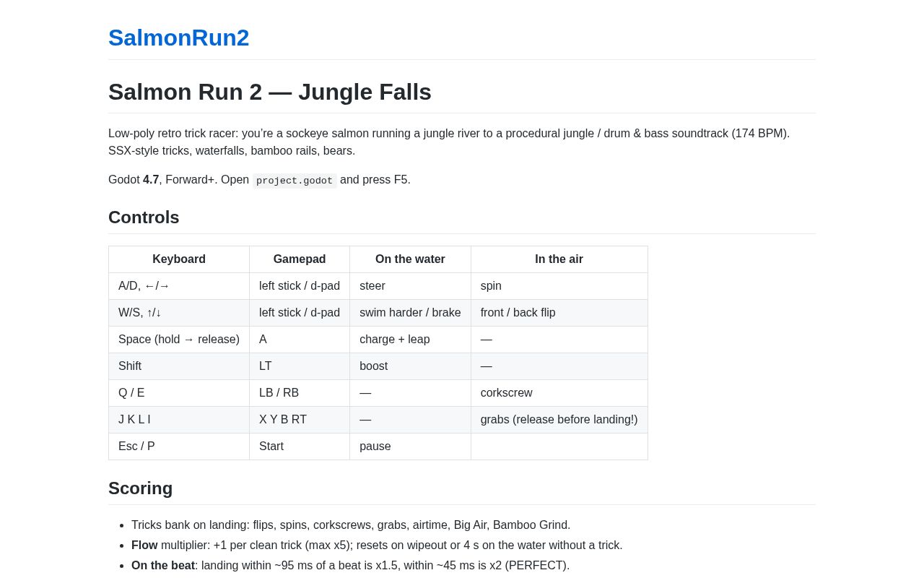Select the Keyboard column header
The width and height of the screenshot is (924, 578).
click(179, 259)
